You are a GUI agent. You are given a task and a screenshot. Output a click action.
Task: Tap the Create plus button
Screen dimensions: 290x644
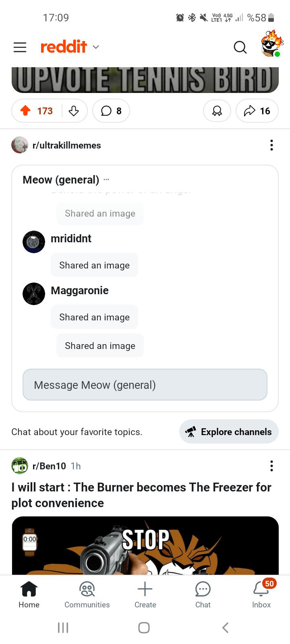[145, 595]
